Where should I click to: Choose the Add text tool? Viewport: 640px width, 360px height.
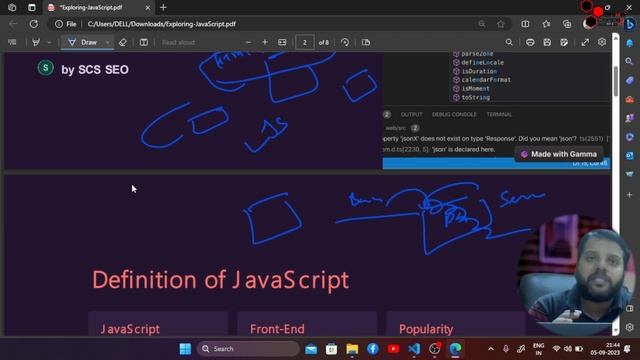(x=144, y=42)
